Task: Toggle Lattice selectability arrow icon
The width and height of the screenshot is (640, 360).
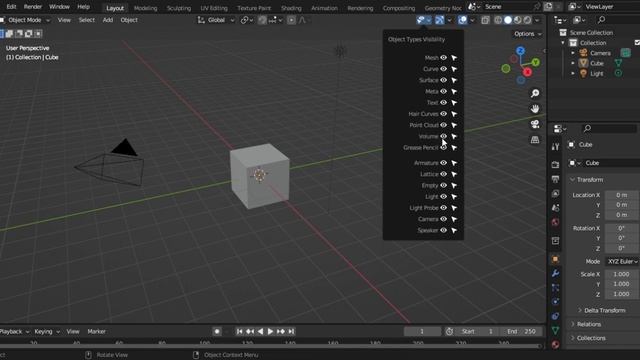Action: click(x=454, y=174)
